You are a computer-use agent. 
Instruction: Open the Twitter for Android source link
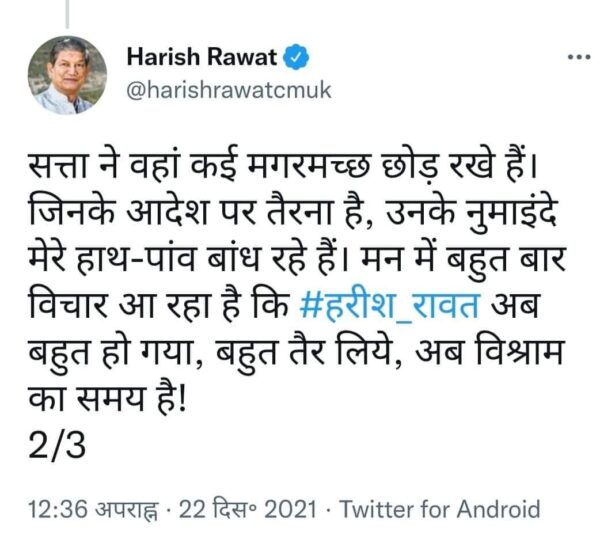coord(440,509)
